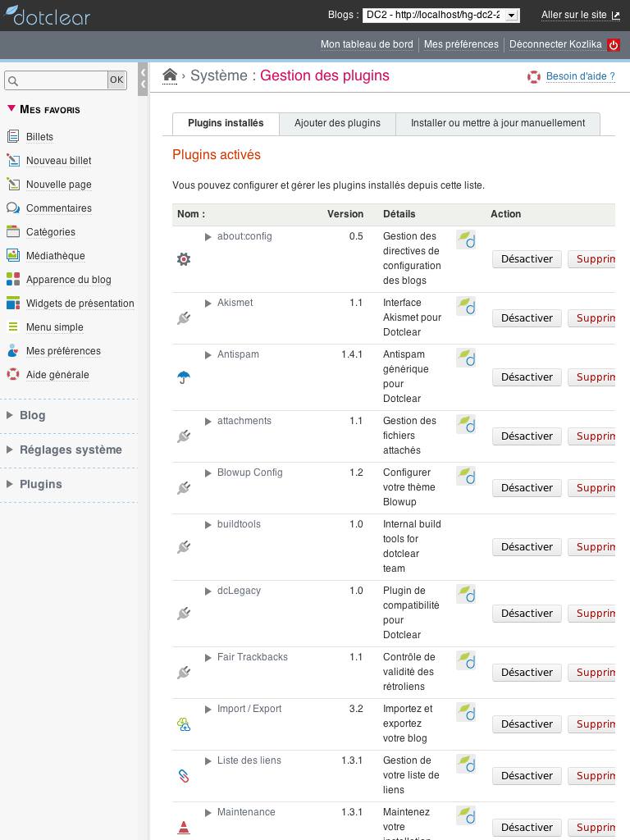Click the about:config gear icon

click(184, 259)
